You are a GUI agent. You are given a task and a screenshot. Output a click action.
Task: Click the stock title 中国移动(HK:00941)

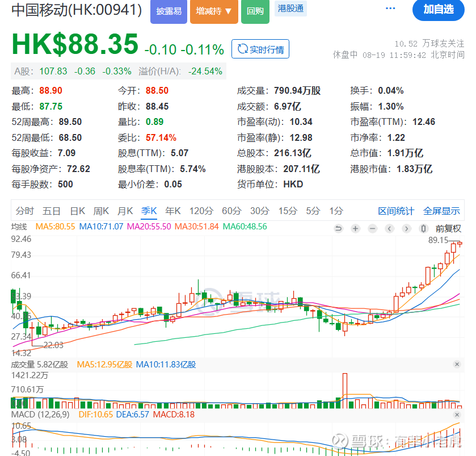(x=77, y=10)
